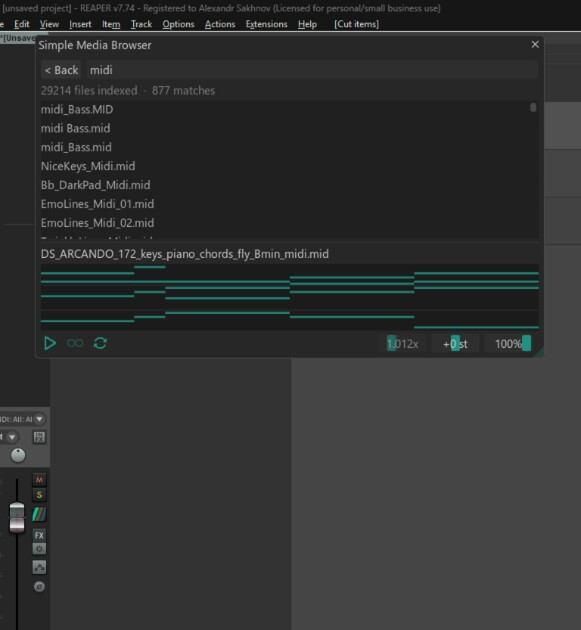The height and width of the screenshot is (630, 581).
Task: Close the Simple Media Browser window
Action: click(x=535, y=45)
